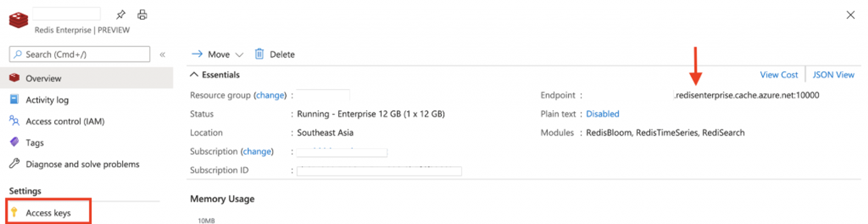The image size is (868, 224).
Task: Click the print icon in header
Action: pos(142,15)
